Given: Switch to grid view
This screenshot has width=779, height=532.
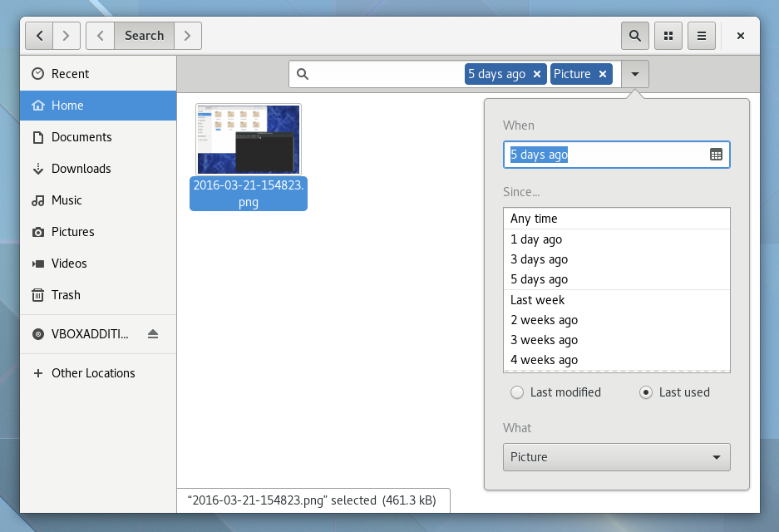Looking at the screenshot, I should (668, 36).
